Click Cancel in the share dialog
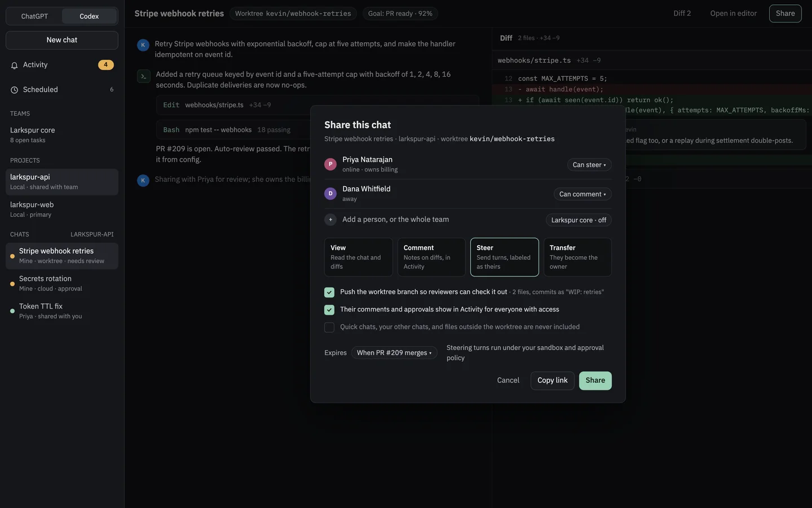 coord(508,380)
